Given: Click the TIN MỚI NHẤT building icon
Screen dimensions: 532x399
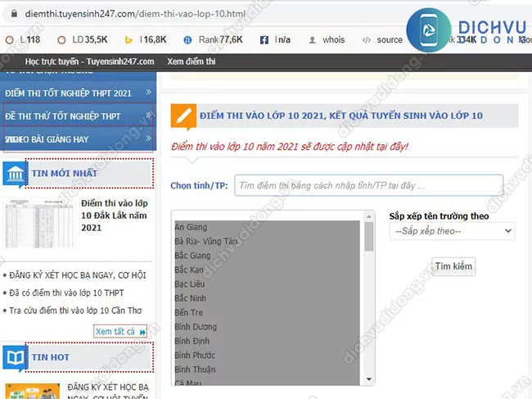Looking at the screenshot, I should click(x=15, y=174).
